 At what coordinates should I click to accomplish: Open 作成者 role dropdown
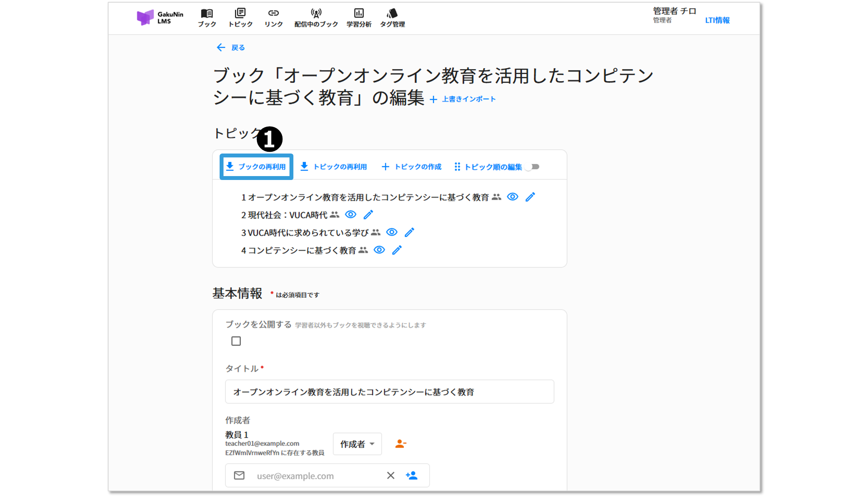(x=357, y=444)
